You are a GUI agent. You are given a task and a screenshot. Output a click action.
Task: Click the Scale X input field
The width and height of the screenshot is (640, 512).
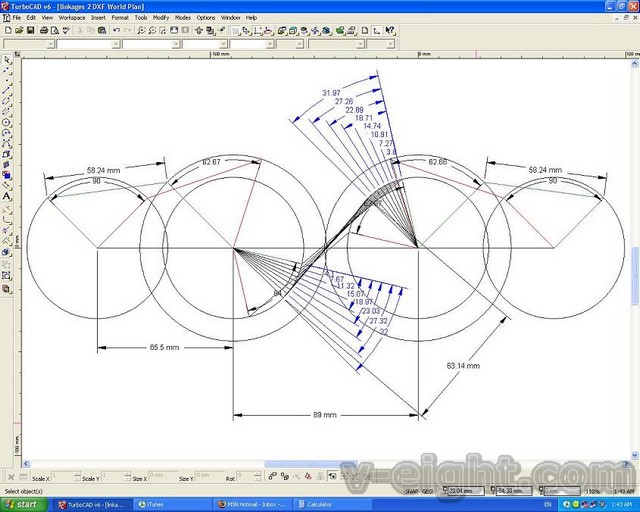tap(66, 476)
